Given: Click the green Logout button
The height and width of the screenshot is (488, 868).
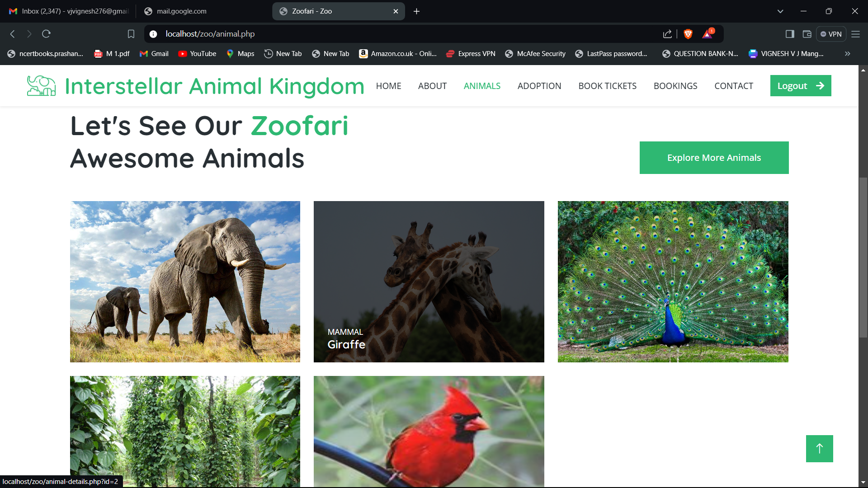Looking at the screenshot, I should pos(801,86).
